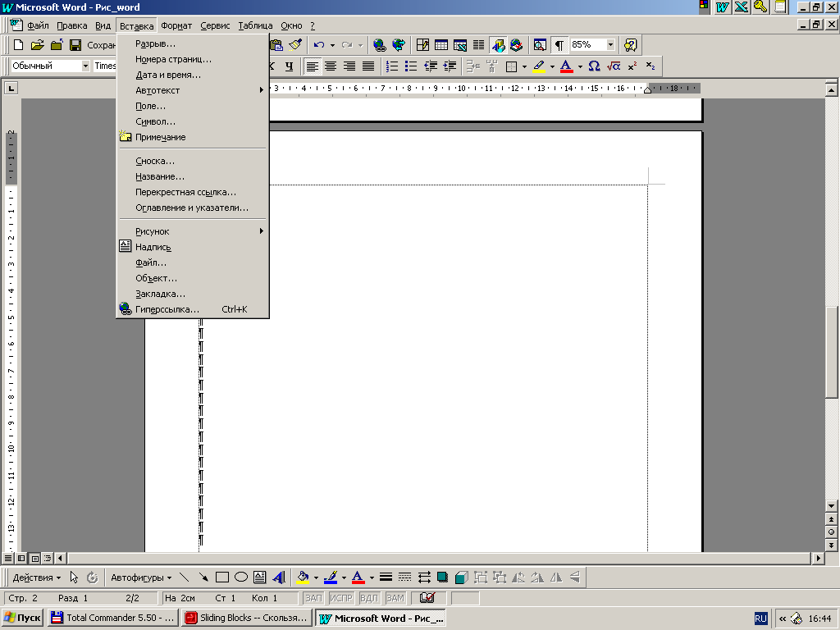Screen dimensions: 840x630
Task: Open the equation editor root-alpha icon
Action: pos(614,66)
